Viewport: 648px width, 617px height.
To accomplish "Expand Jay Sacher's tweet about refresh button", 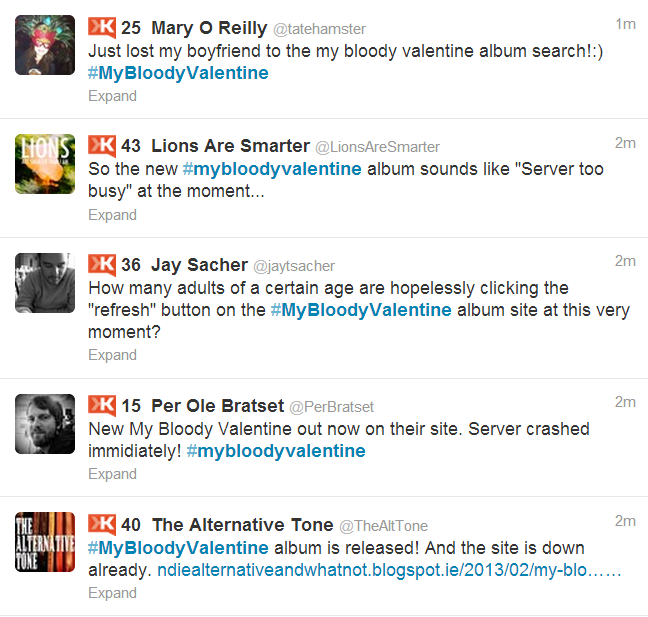I will point(112,355).
